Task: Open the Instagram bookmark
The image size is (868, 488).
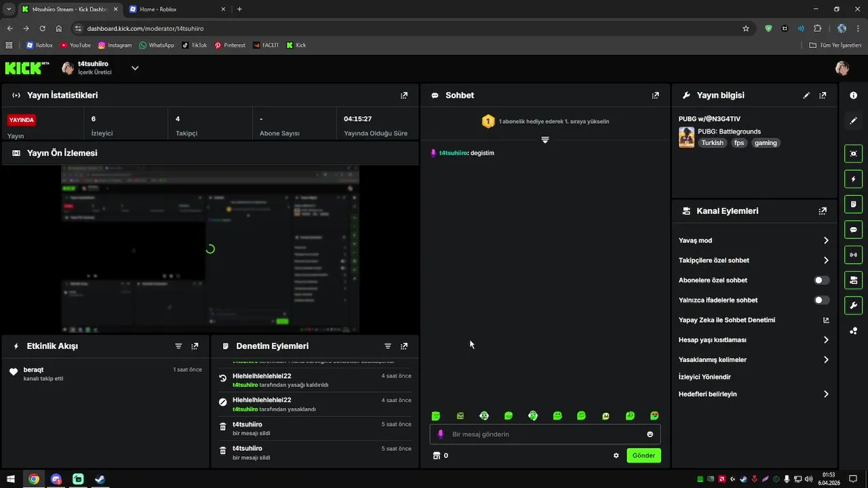Action: click(x=115, y=45)
